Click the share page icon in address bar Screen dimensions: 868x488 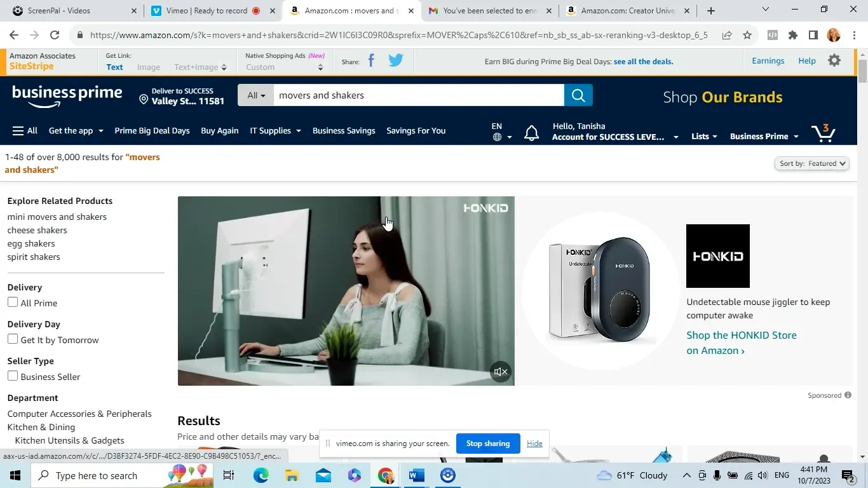727,36
